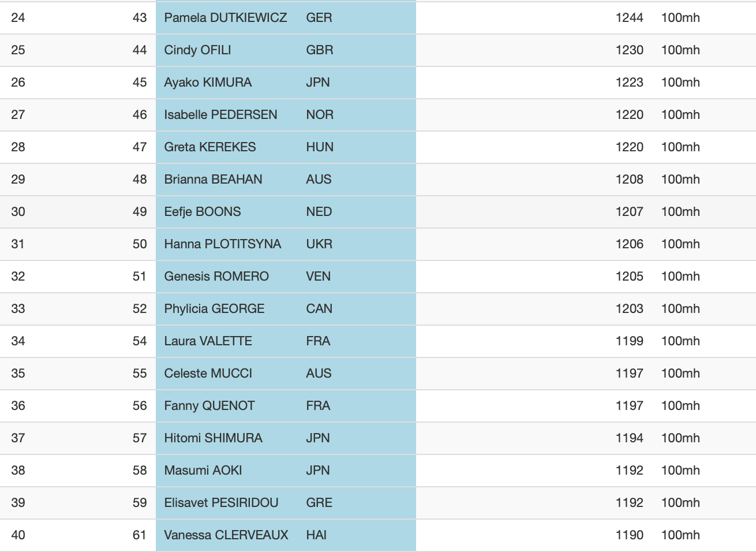756x552 pixels.
Task: Click the HAI country code
Action: click(x=316, y=535)
